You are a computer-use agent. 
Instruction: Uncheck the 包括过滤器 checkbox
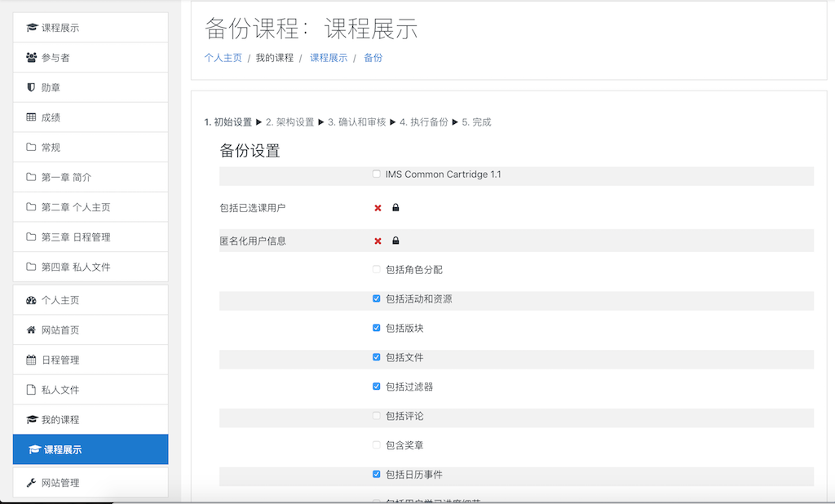point(377,387)
